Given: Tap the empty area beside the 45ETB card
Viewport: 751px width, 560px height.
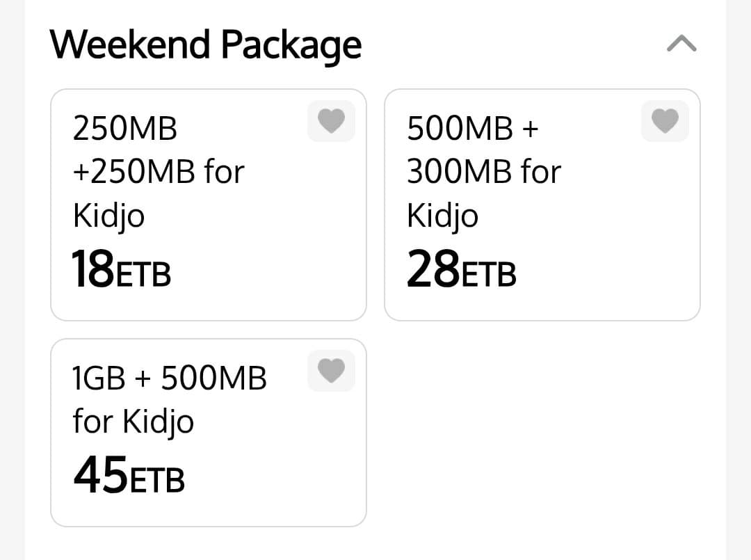Looking at the screenshot, I should coord(542,433).
